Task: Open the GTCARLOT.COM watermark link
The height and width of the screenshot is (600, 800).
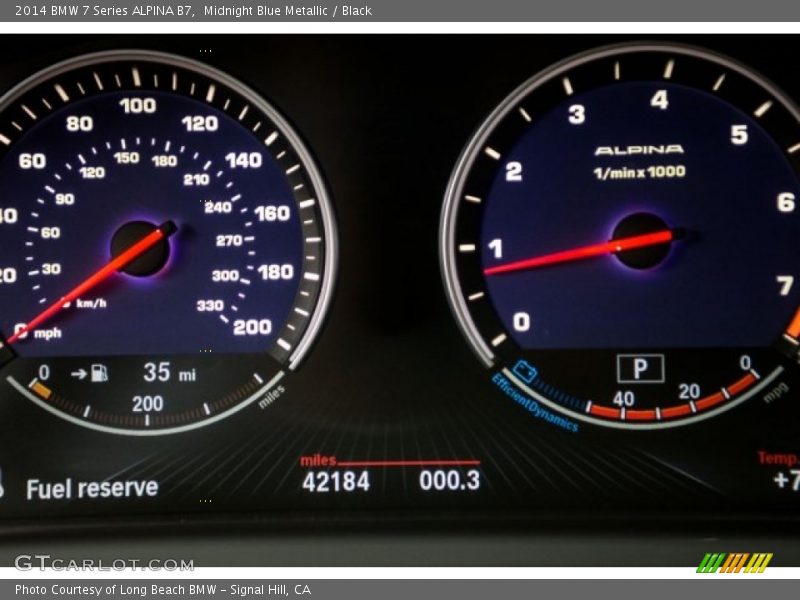Action: (104, 563)
